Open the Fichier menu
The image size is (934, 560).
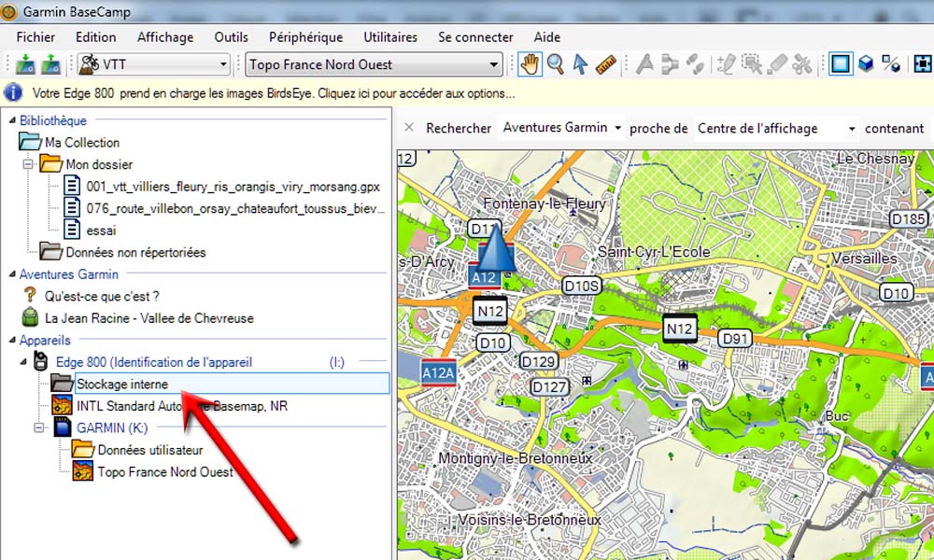pos(35,37)
